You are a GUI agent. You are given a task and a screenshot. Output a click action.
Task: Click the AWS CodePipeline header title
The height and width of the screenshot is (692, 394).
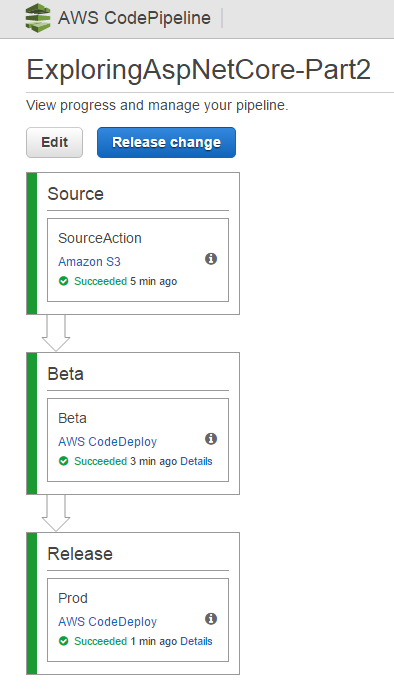tap(134, 18)
